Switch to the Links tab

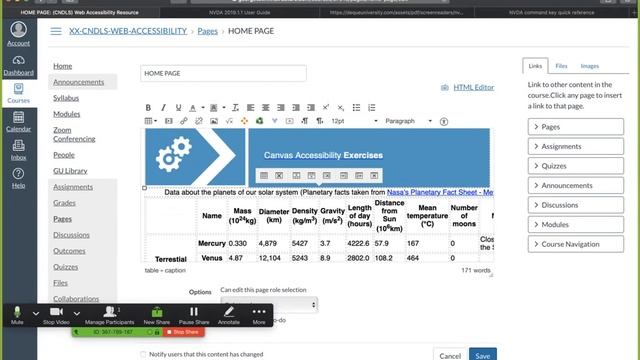(535, 66)
